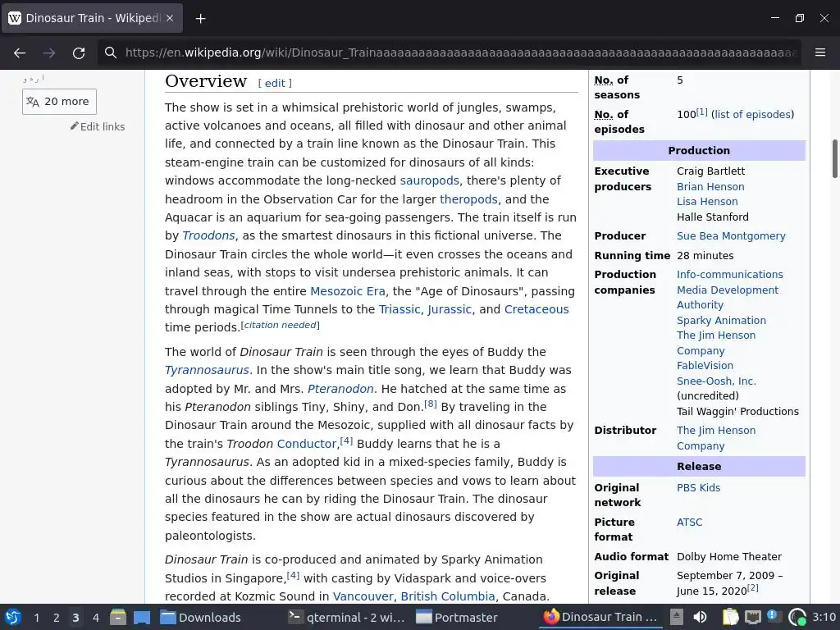Open the Pteranodon link

(x=340, y=389)
